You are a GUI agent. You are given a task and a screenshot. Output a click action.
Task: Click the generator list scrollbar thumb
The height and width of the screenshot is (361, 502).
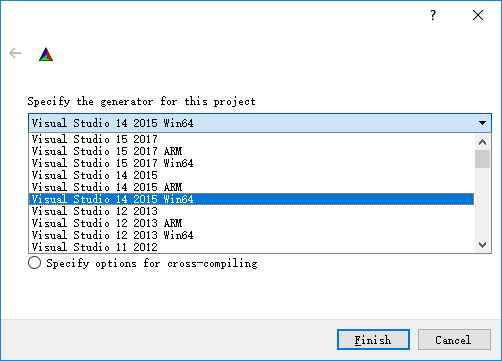[482, 159]
